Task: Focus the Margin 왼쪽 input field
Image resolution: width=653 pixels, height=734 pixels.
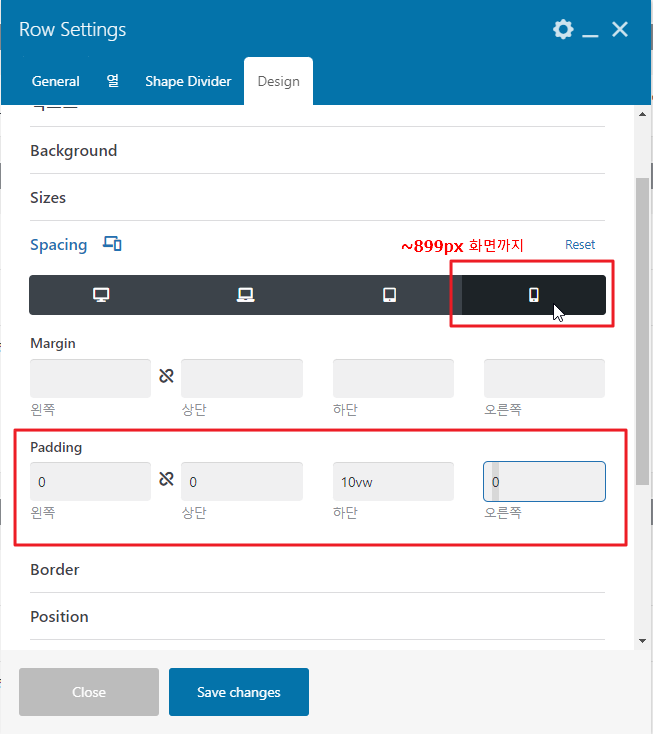Action: pyautogui.click(x=90, y=378)
